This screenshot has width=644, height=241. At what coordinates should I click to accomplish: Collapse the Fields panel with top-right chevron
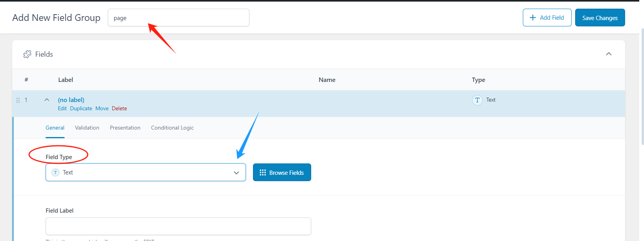pos(609,54)
